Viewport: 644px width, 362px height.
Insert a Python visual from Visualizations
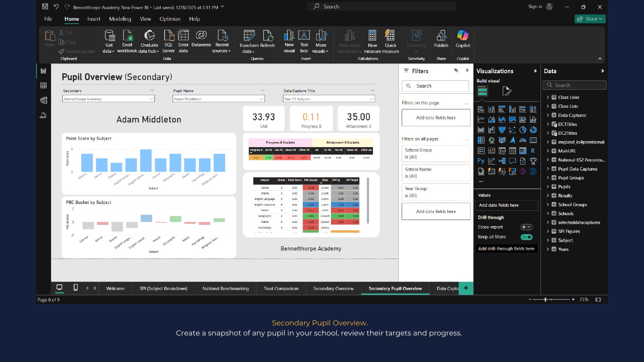tap(481, 161)
